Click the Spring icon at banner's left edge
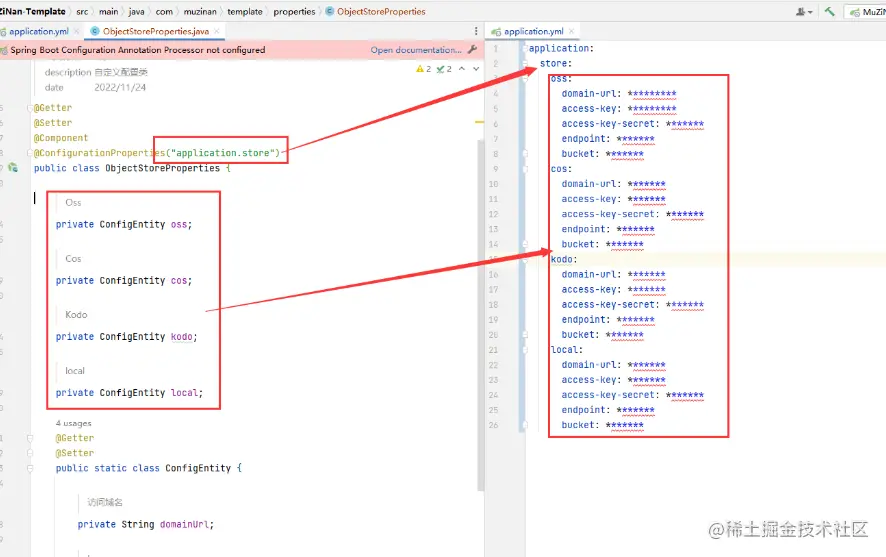Viewport: 886px width, 557px height. [x=3, y=50]
